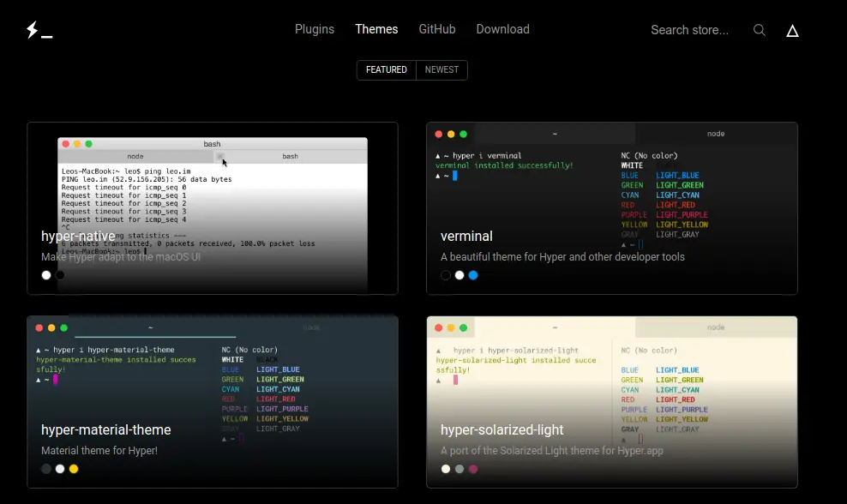The height and width of the screenshot is (504, 847).
Task: Click the Search store input field
Action: pos(690,29)
